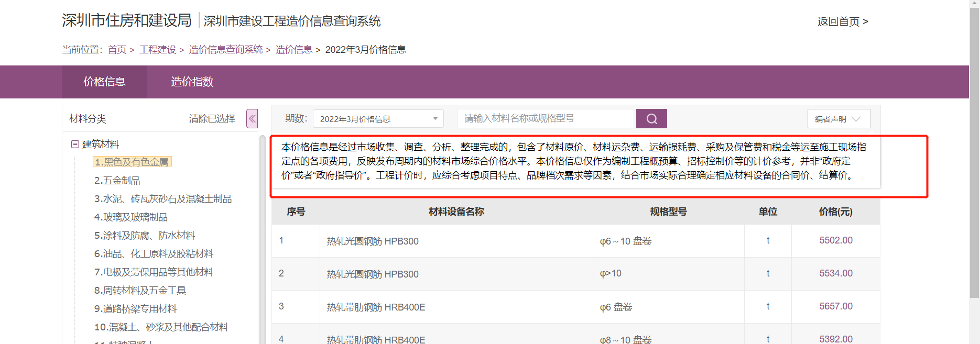Switch to the 价格信息 tab
The width and height of the screenshot is (980, 344).
[x=104, y=82]
